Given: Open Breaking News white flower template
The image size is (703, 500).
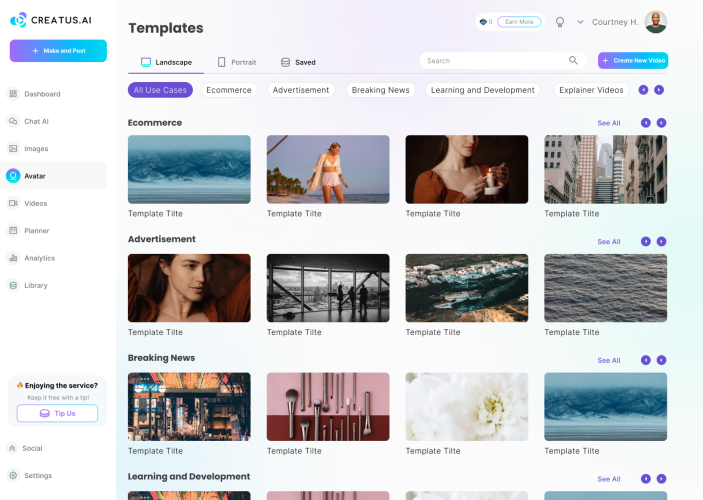Looking at the screenshot, I should click(x=467, y=407).
